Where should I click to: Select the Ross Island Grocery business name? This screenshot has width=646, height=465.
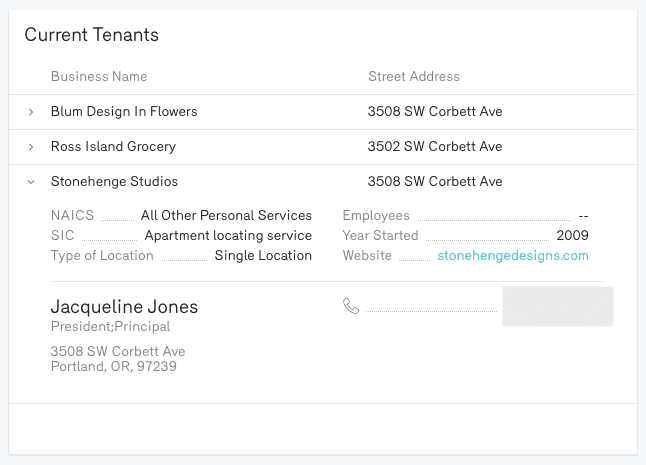(x=113, y=147)
